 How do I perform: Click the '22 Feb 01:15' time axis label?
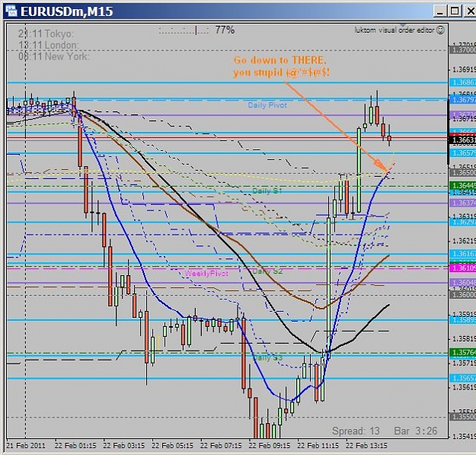pos(75,446)
